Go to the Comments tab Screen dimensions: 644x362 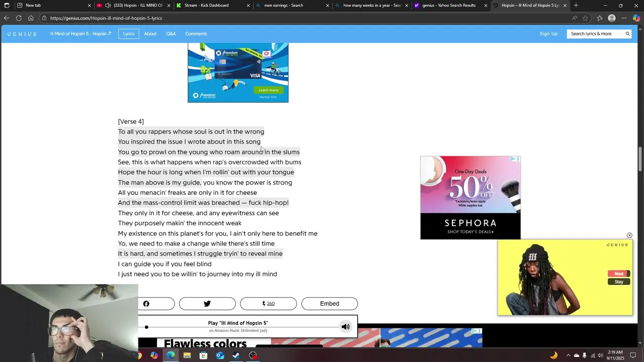pos(196,34)
